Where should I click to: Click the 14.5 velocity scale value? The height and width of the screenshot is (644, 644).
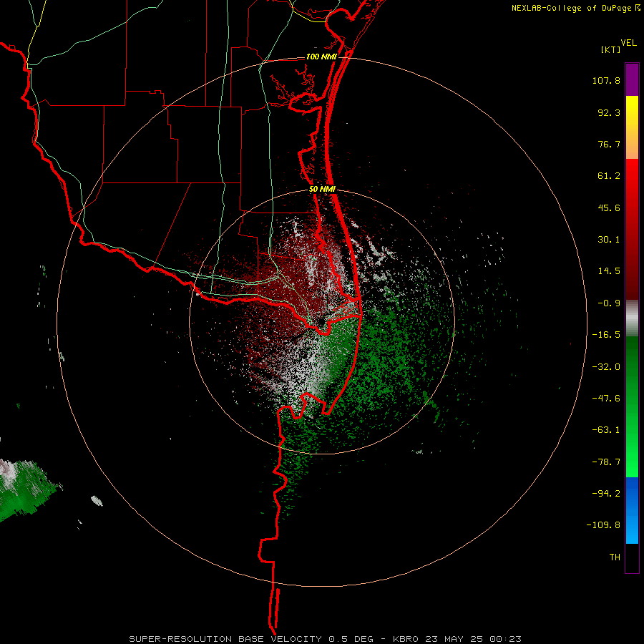pyautogui.click(x=609, y=271)
